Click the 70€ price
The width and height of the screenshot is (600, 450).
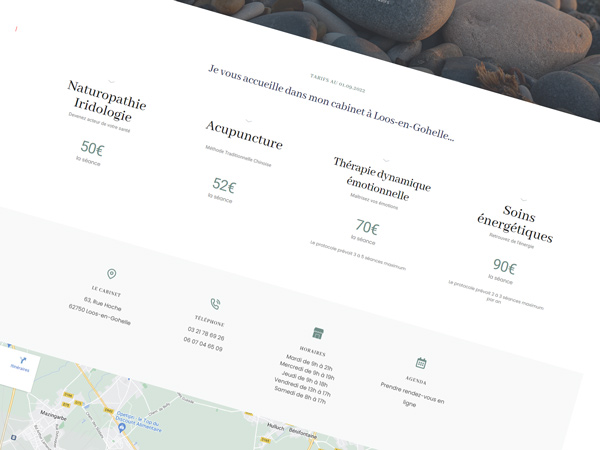367,227
